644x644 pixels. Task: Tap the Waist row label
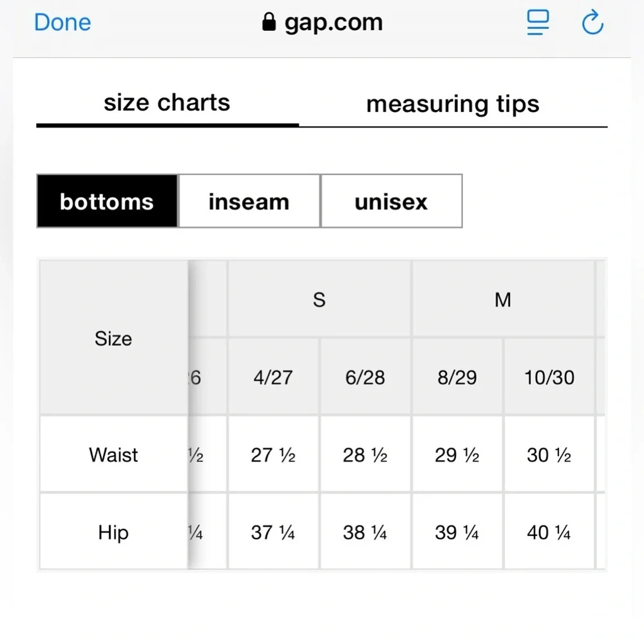113,455
